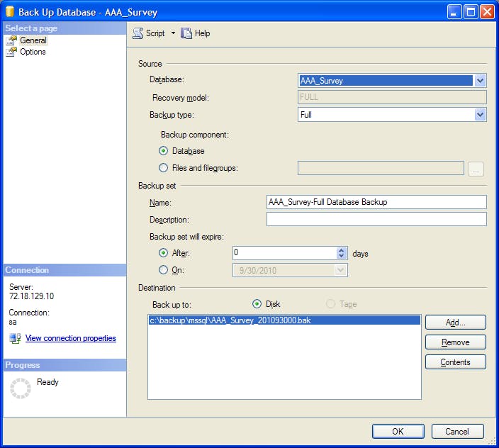Viewport: 499px width, 448px height.
Task: Select the Options page
Action: click(x=33, y=52)
